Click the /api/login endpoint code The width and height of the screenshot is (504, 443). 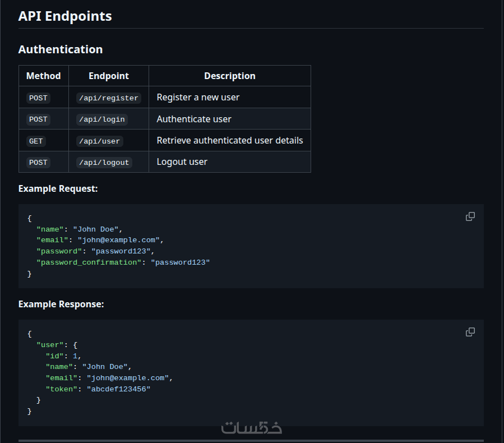101,119
